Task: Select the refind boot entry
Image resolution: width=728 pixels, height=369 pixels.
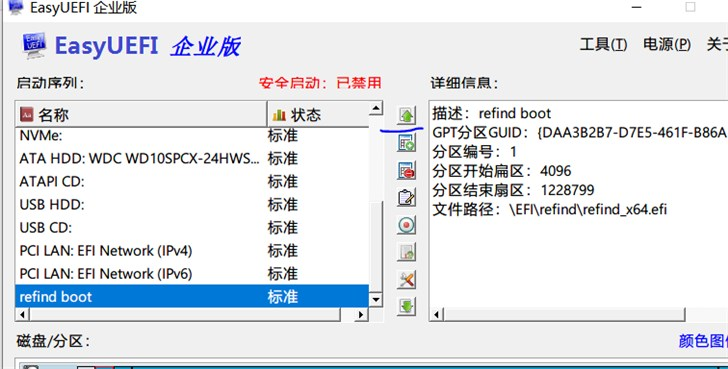Action: pyautogui.click(x=192, y=297)
